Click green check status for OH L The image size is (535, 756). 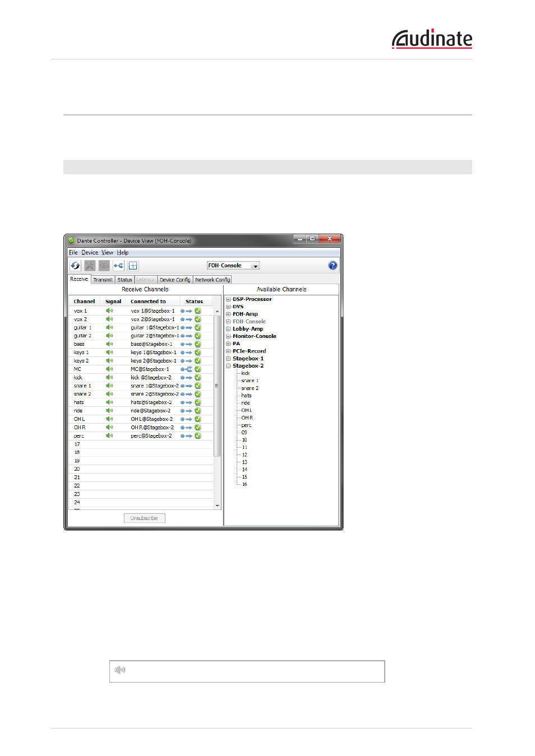tap(198, 419)
